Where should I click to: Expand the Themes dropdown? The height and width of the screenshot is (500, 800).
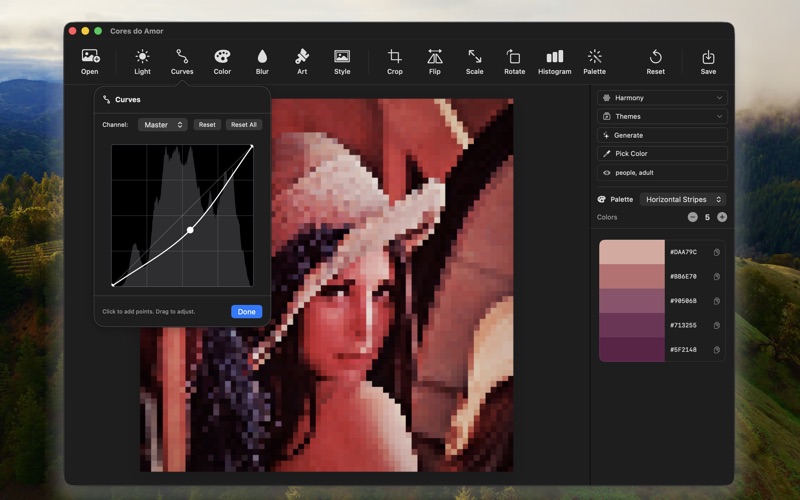[x=662, y=116]
